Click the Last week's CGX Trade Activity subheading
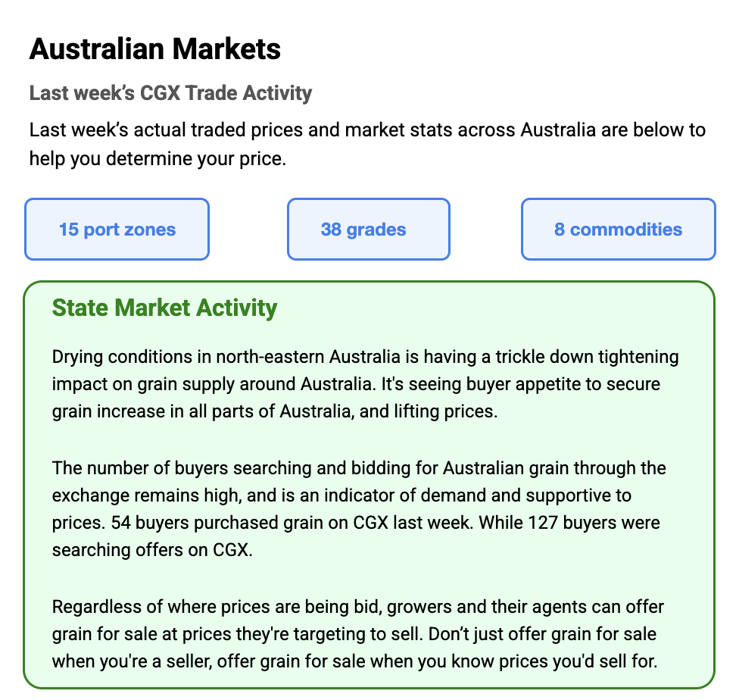The width and height of the screenshot is (739, 700). [x=170, y=93]
